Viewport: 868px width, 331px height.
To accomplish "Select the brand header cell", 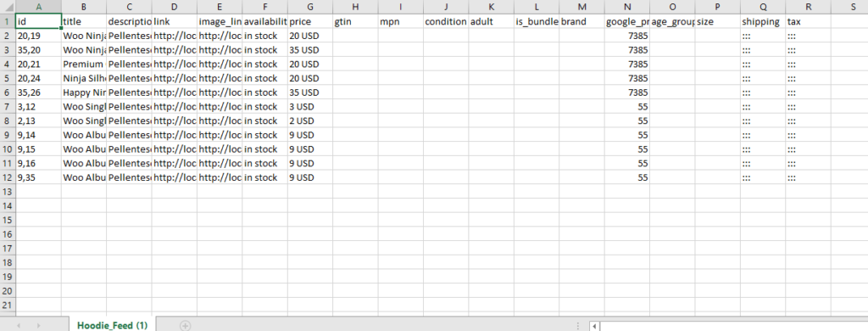I will 581,21.
